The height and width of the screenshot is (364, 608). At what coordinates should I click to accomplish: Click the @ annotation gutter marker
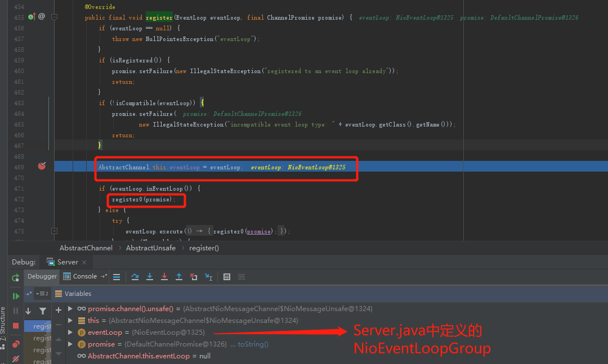pos(42,16)
